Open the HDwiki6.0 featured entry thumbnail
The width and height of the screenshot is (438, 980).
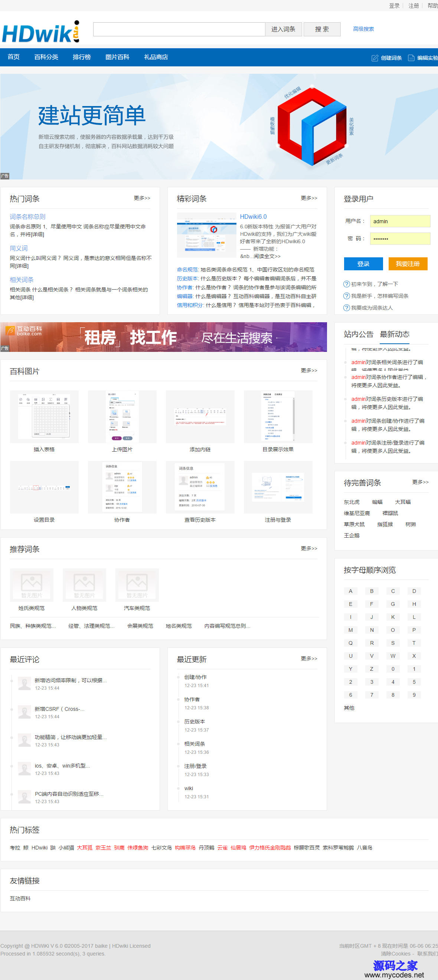206,235
